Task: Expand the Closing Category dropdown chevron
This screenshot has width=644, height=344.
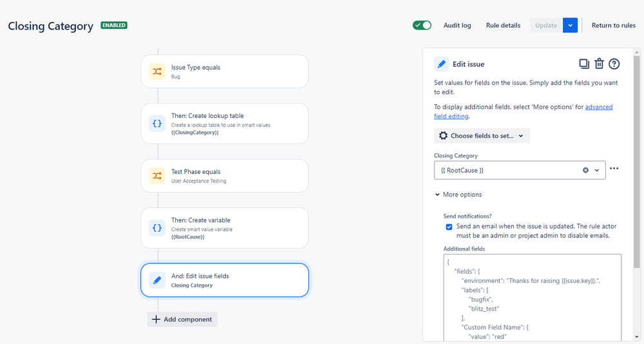Action: pos(597,170)
